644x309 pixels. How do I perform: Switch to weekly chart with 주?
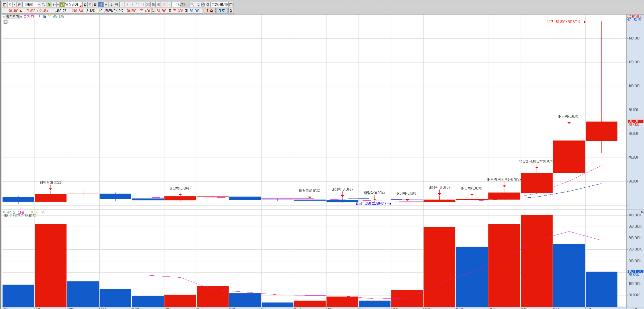coord(90,5)
